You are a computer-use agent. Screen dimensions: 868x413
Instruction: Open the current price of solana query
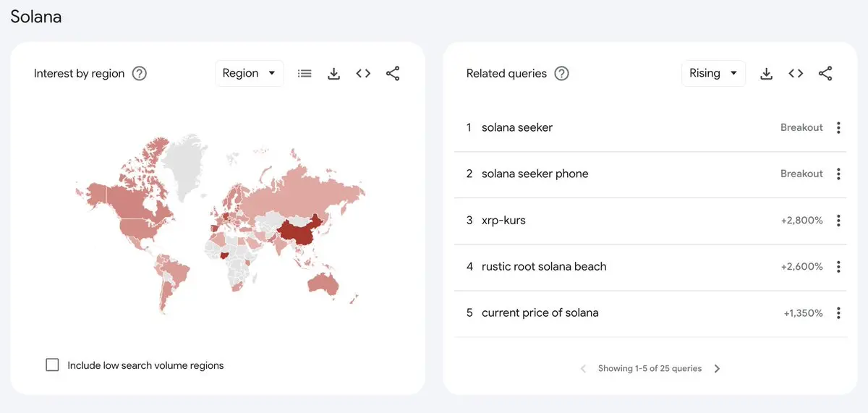[540, 312]
